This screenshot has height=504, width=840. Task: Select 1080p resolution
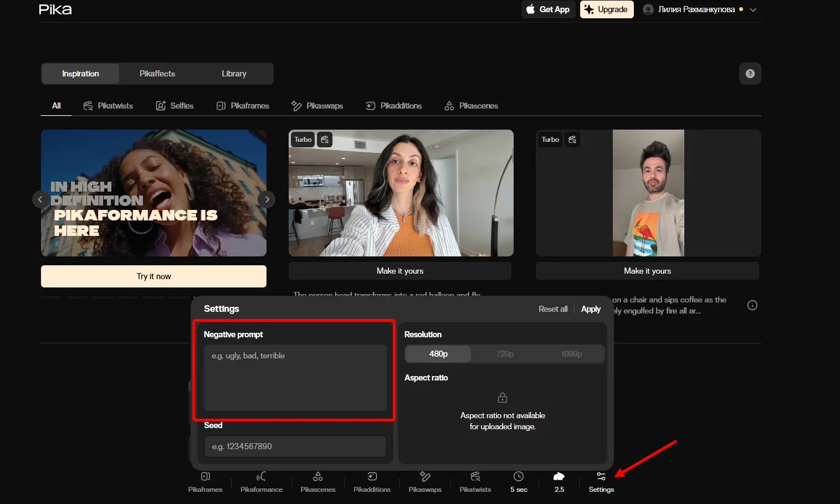571,354
